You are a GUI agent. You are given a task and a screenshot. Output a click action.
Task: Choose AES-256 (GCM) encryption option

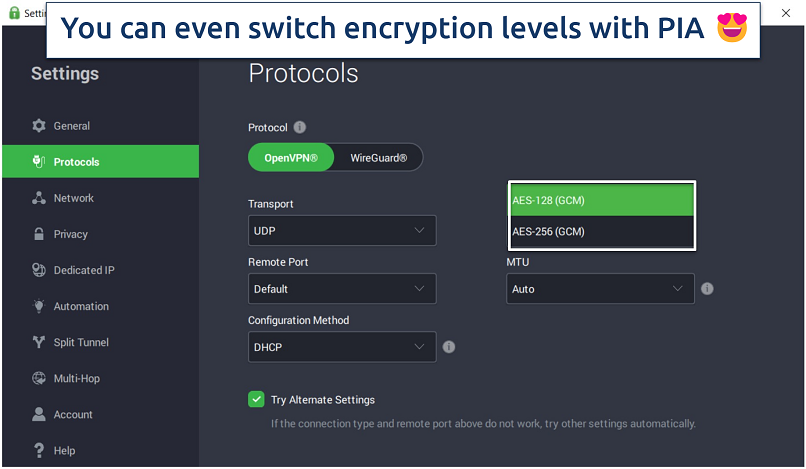(x=601, y=232)
